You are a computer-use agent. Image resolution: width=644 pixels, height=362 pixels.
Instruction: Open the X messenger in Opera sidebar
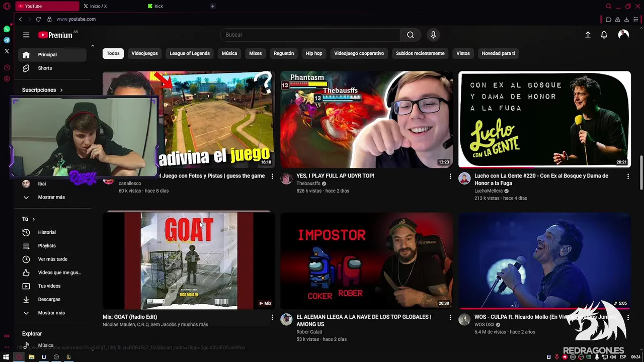tap(7, 51)
